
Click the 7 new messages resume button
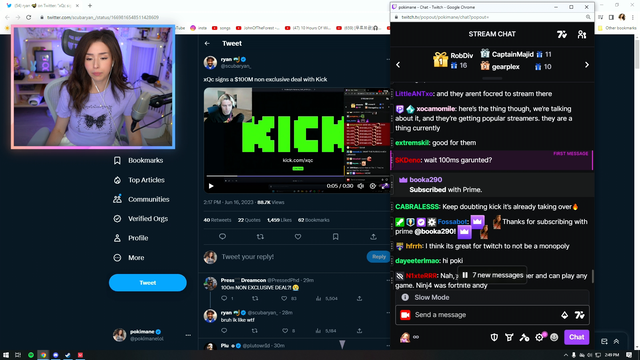[492, 276]
